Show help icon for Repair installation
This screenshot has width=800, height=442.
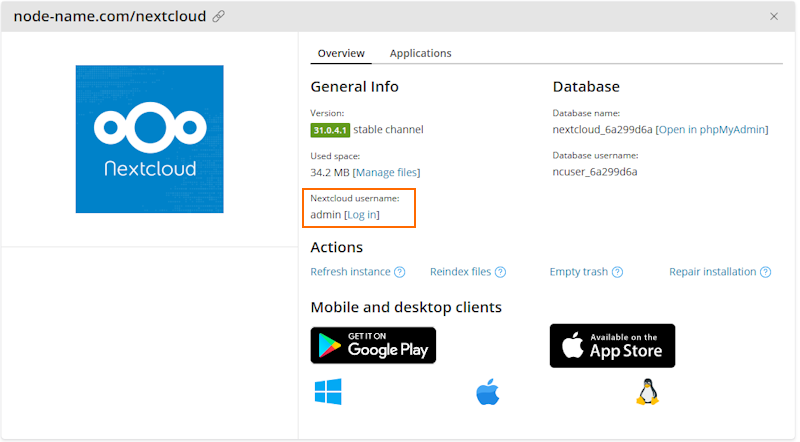765,272
